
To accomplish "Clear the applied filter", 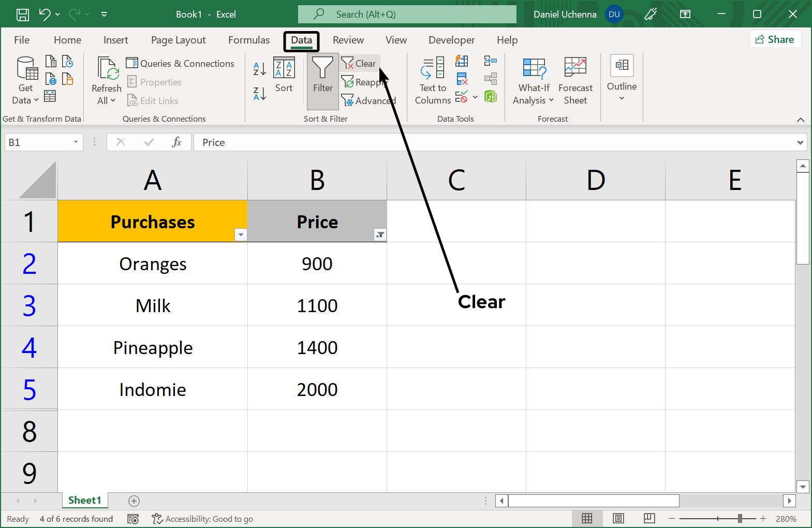I will click(359, 64).
